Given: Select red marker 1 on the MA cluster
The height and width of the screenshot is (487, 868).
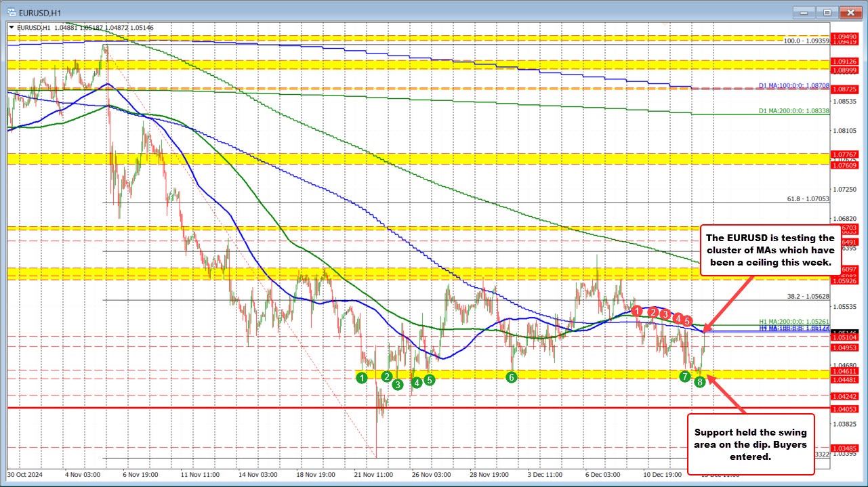Looking at the screenshot, I should click(636, 312).
